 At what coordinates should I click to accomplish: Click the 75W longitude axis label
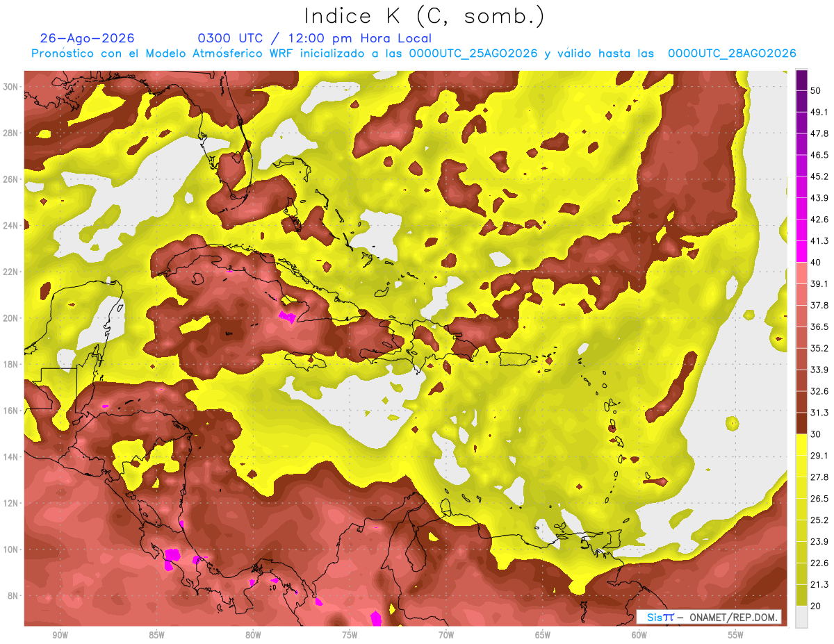(350, 636)
